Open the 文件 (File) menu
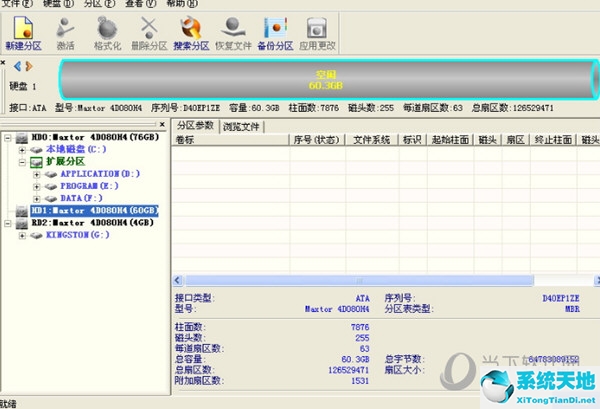600x409 pixels. [x=18, y=3]
